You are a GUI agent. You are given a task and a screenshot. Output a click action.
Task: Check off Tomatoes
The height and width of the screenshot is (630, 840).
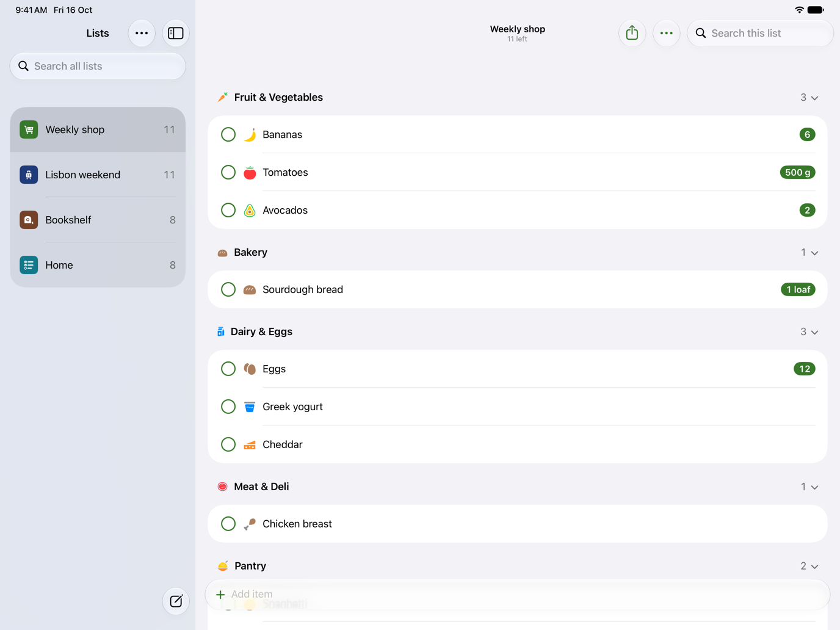tap(228, 172)
